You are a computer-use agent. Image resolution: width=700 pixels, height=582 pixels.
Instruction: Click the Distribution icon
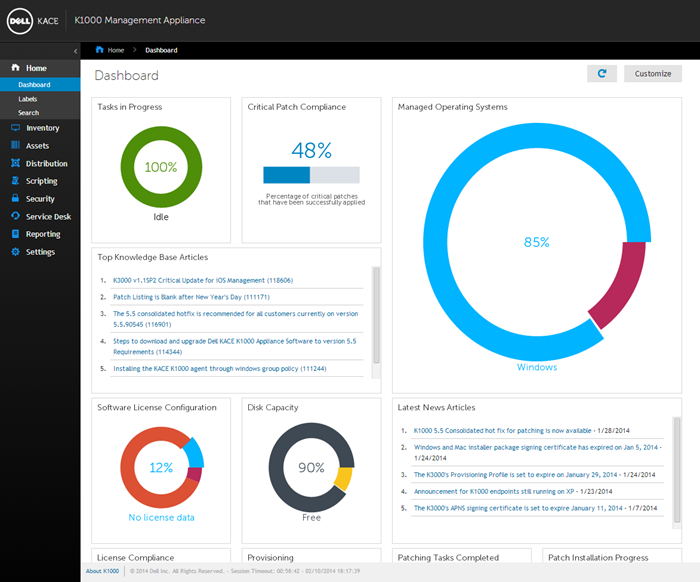pyautogui.click(x=16, y=163)
